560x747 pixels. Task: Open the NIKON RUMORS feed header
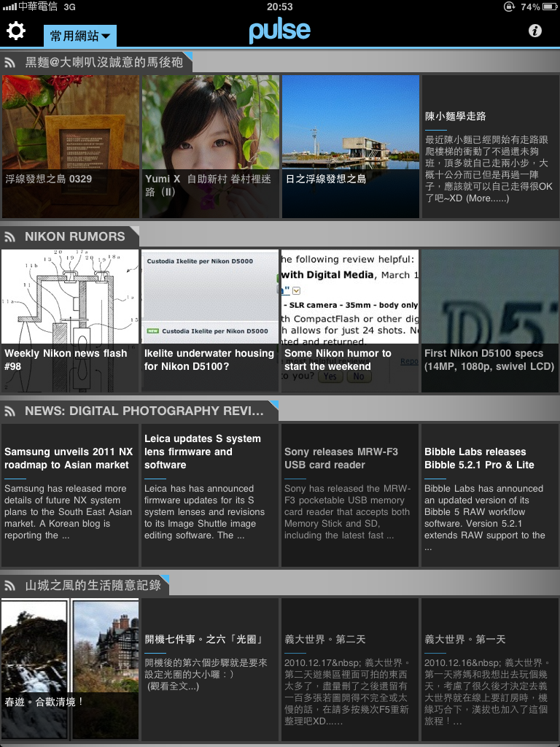click(74, 236)
